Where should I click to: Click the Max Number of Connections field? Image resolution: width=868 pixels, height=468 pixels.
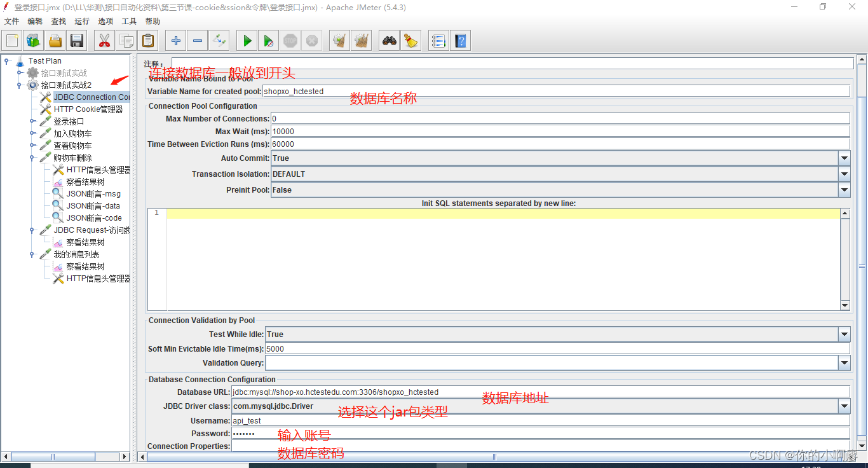point(560,118)
